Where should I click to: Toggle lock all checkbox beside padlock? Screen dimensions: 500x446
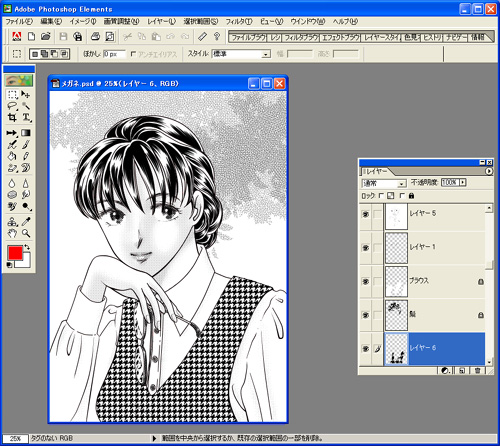coord(402,196)
